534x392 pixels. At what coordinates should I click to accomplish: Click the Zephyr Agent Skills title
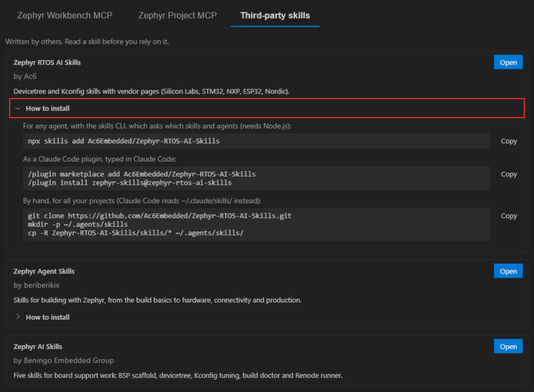tap(44, 272)
